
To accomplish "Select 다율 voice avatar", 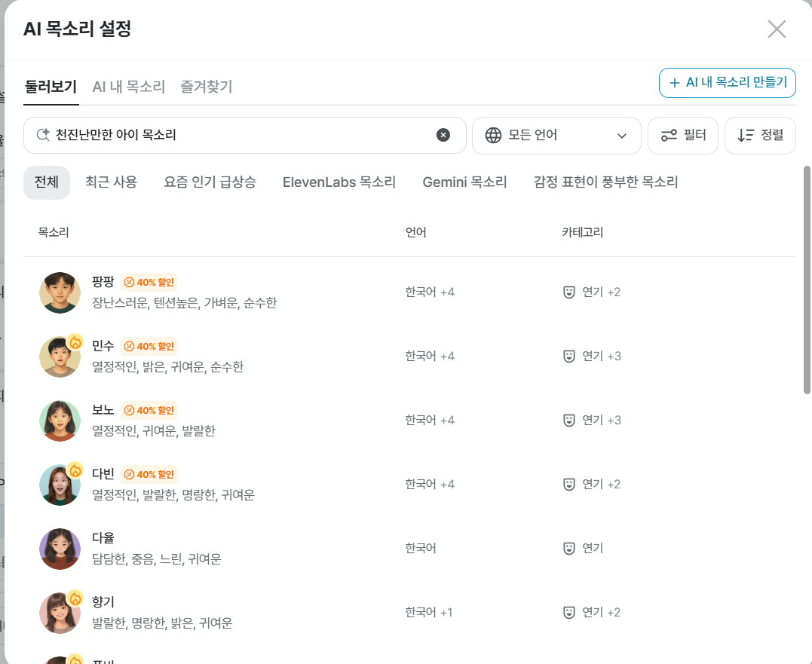I will click(x=60, y=549).
